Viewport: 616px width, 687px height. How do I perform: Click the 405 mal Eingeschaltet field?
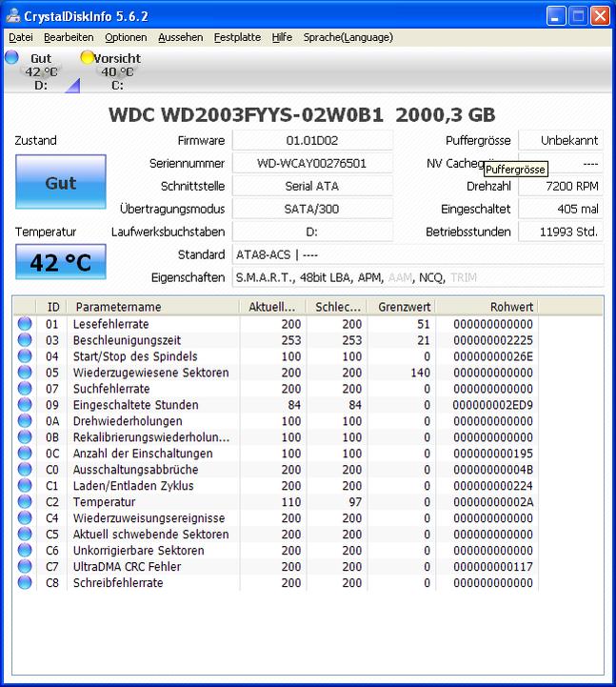(x=561, y=209)
